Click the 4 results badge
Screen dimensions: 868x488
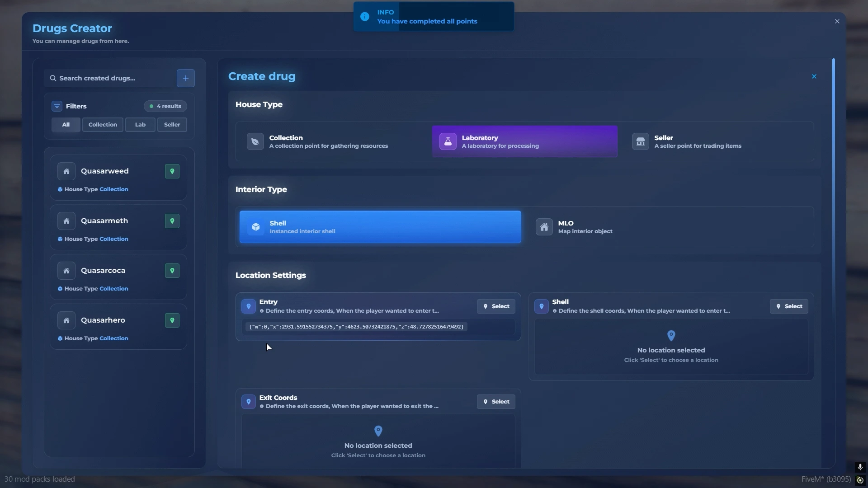[x=165, y=106]
